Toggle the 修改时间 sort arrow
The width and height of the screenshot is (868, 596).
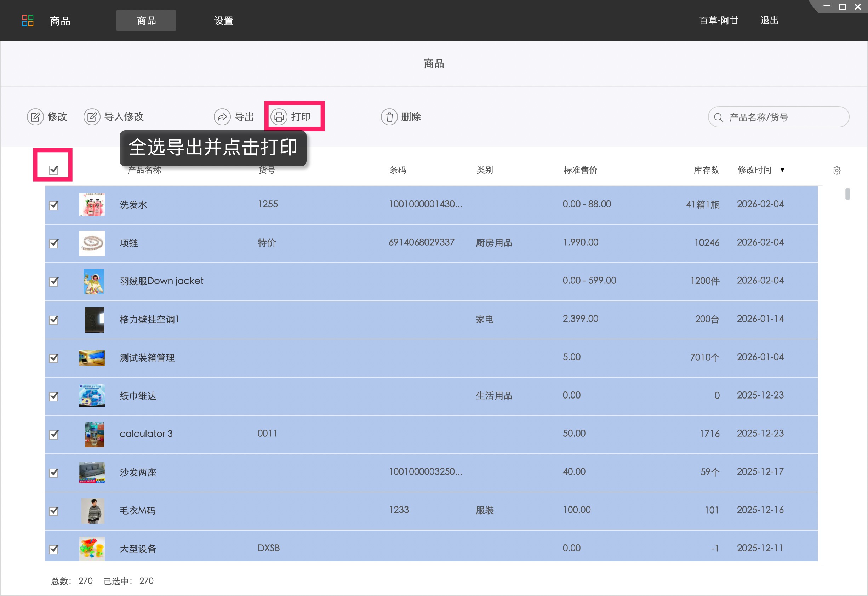[782, 170]
